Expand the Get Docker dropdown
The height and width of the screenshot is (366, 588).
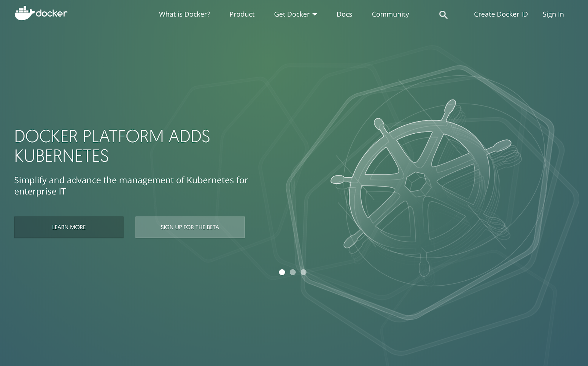pyautogui.click(x=295, y=14)
